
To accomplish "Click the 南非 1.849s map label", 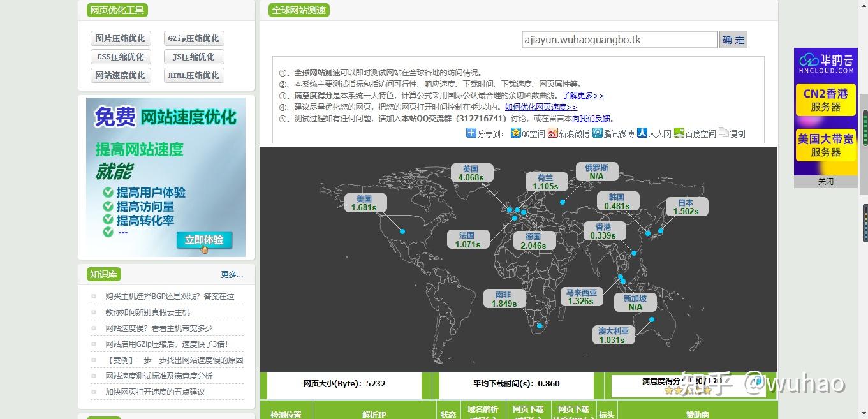I will tap(504, 299).
